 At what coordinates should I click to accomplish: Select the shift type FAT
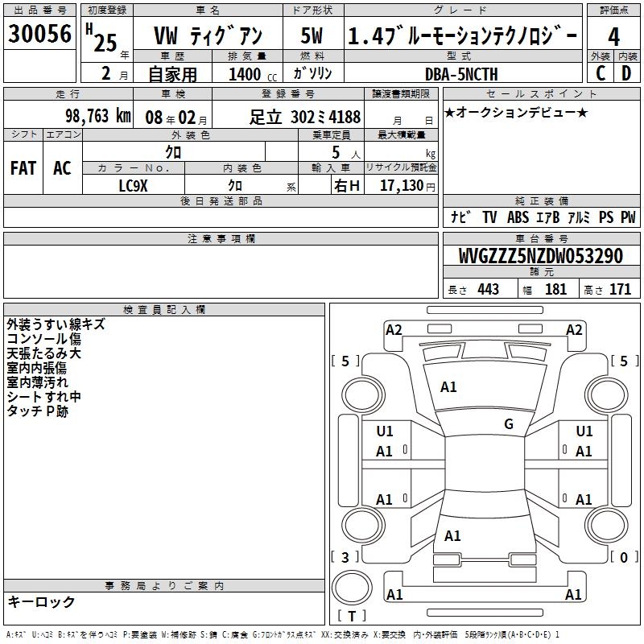coord(23,168)
